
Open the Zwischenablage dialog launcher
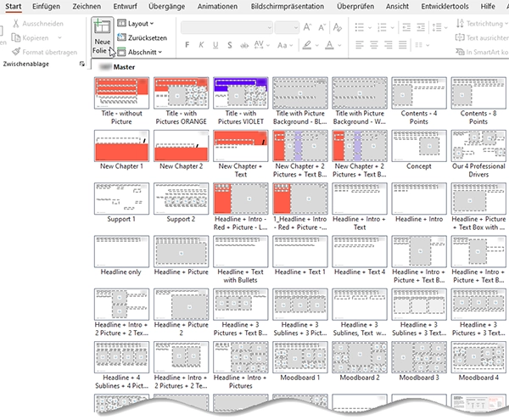[81, 64]
